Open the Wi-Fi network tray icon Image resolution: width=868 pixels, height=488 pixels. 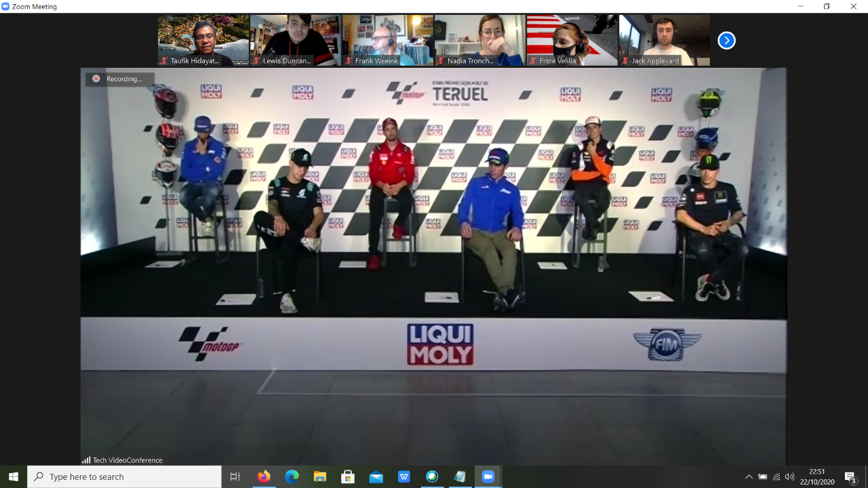click(776, 476)
